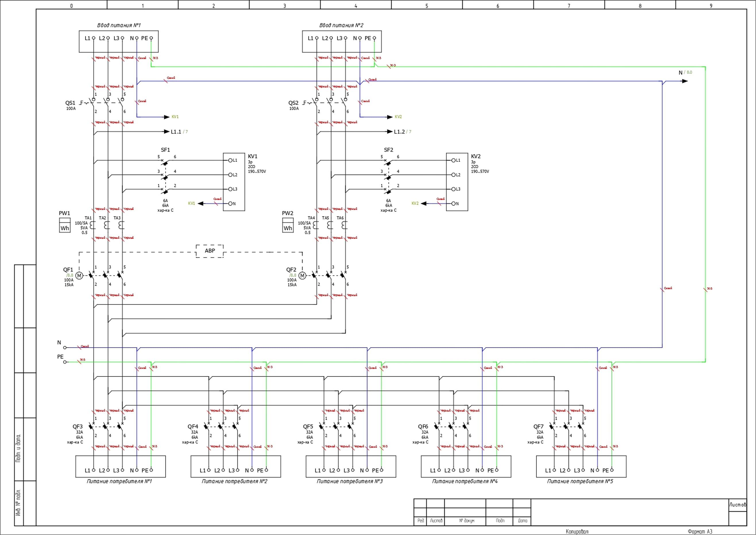Image resolution: width=756 pixels, height=535 pixels.
Task: Select the SF2 circuit breaker label
Action: [388, 150]
